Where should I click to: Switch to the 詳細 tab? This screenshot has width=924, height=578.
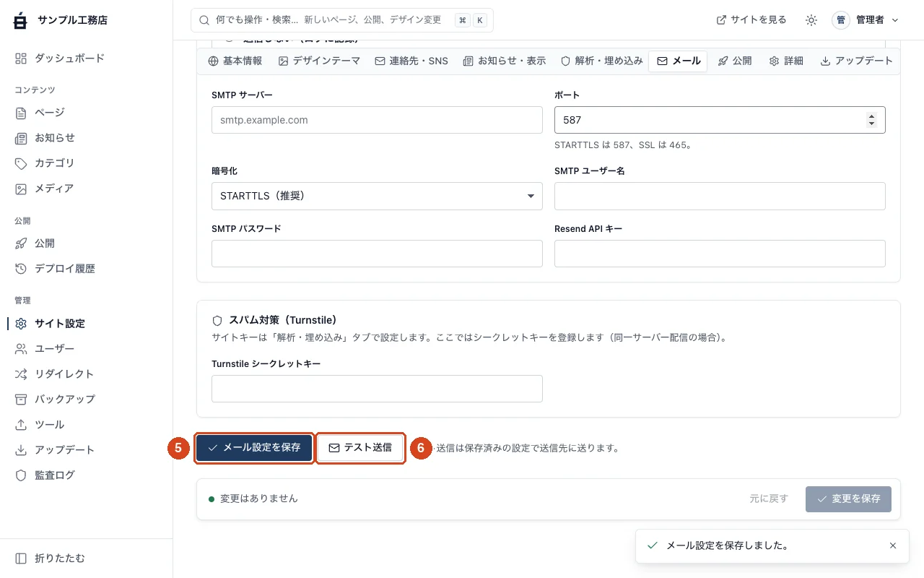(786, 61)
